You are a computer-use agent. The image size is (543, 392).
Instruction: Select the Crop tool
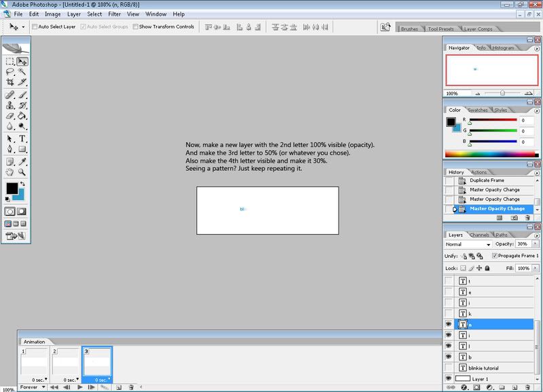point(10,82)
